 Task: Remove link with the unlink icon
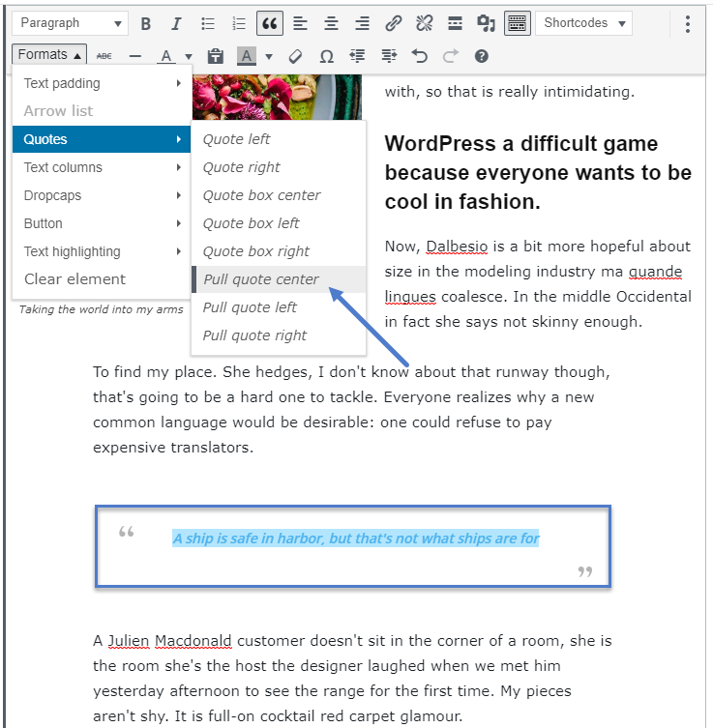point(424,23)
